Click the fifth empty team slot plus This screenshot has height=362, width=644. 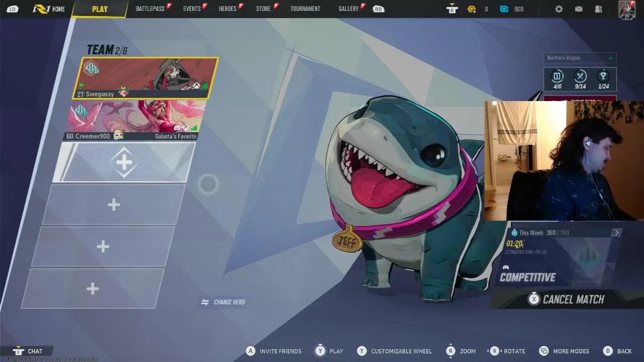point(103,246)
